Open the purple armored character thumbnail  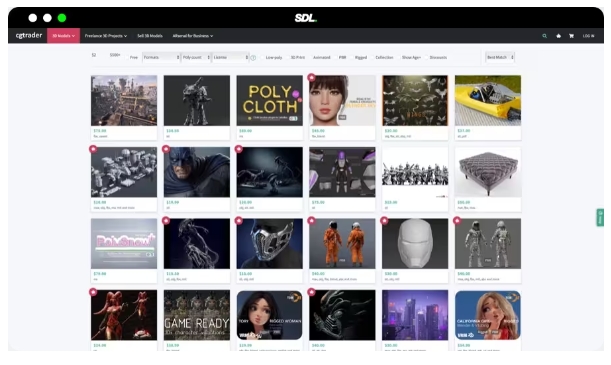pyautogui.click(x=342, y=172)
